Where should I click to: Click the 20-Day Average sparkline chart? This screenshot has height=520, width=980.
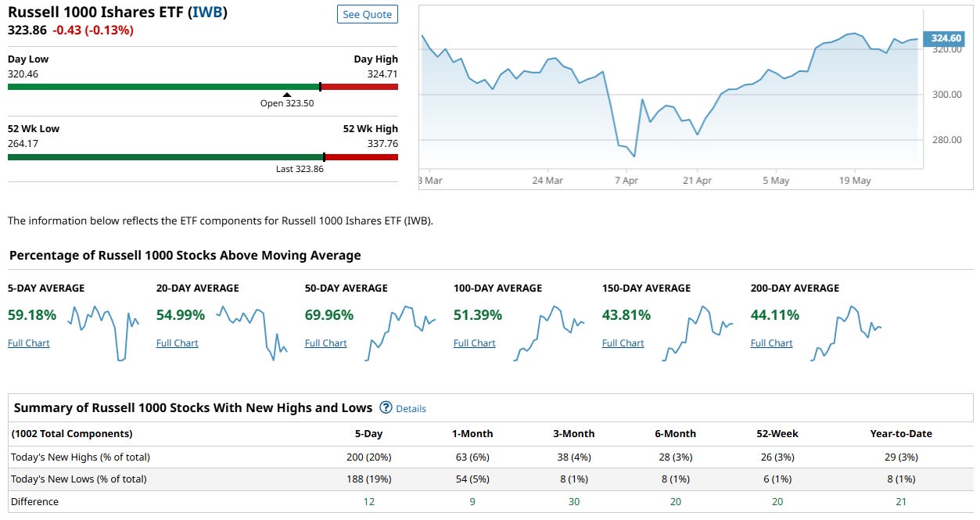(252, 333)
